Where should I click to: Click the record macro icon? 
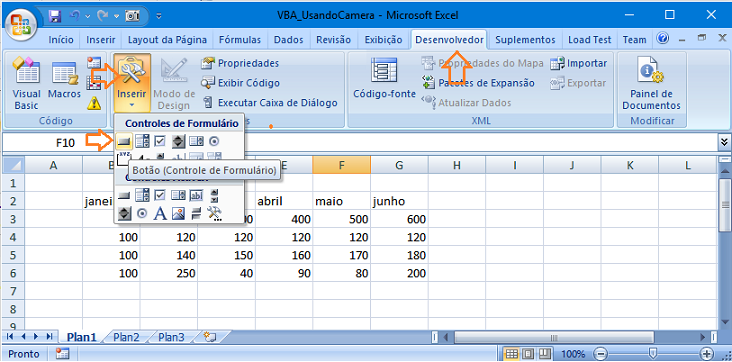(x=94, y=64)
